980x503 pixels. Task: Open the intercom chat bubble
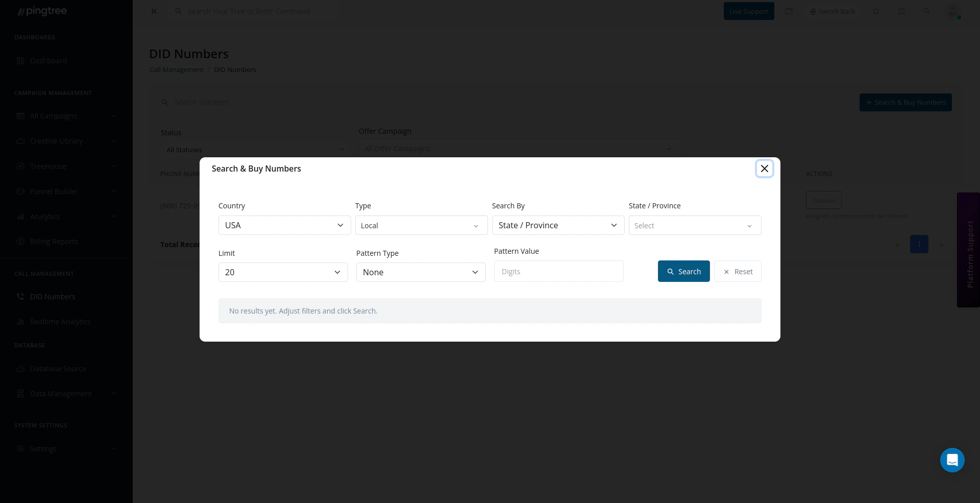[952, 460]
